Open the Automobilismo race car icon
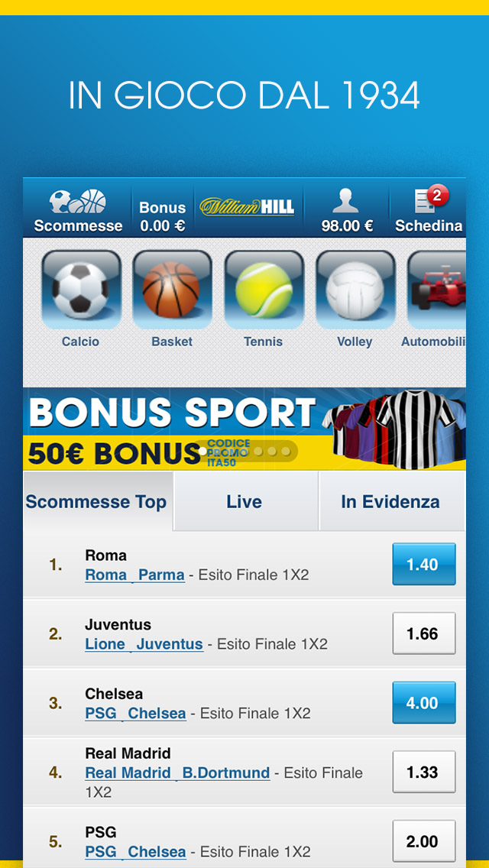The height and width of the screenshot is (868, 489). 436,290
